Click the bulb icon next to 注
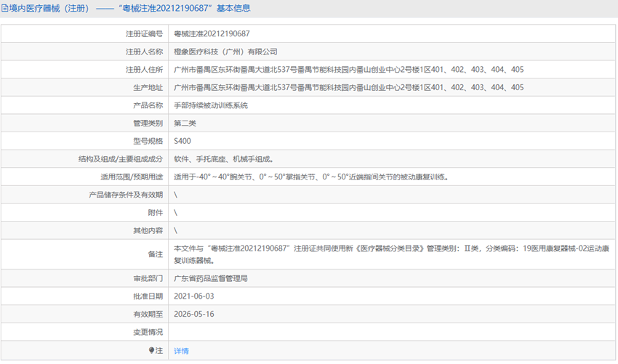 [151, 350]
